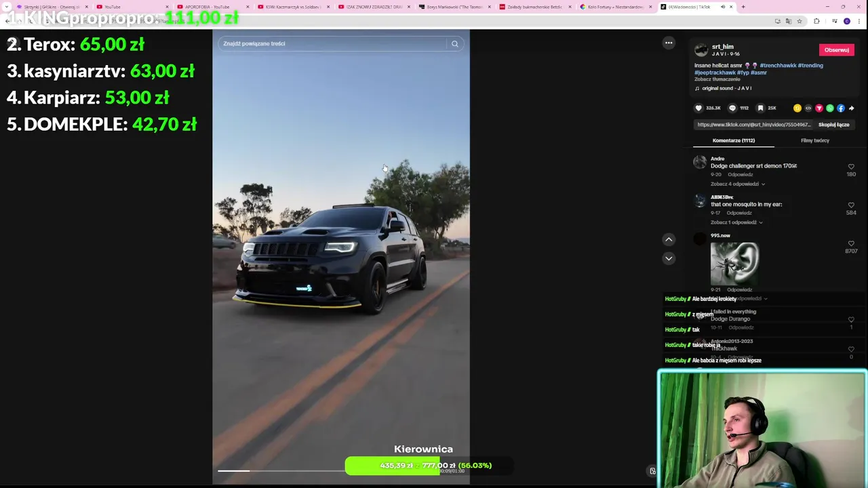Open Andro's commenter avatar

700,162
